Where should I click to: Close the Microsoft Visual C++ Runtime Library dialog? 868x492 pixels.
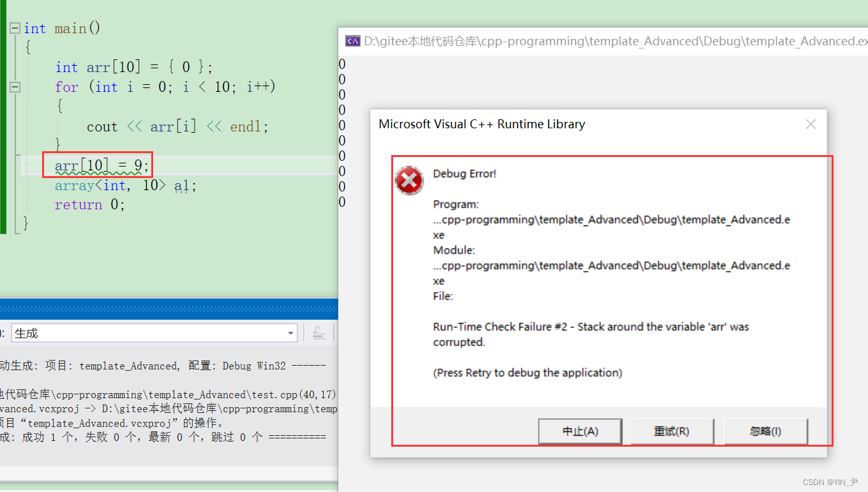point(811,124)
